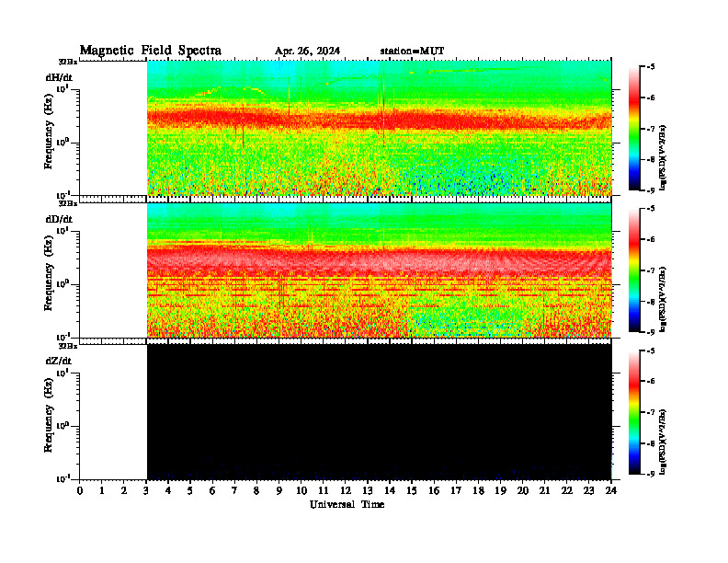Click hour 2 on the Universal Time axis

124,490
